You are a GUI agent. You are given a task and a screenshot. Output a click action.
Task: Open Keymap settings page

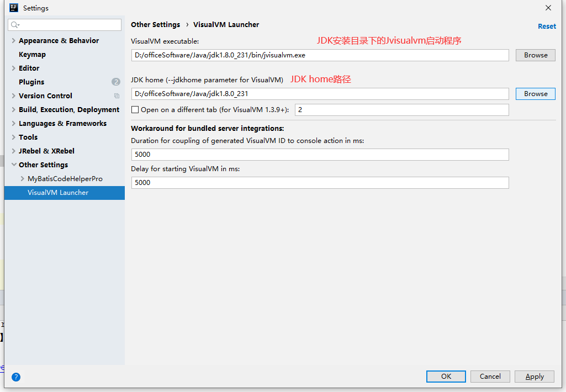(32, 55)
